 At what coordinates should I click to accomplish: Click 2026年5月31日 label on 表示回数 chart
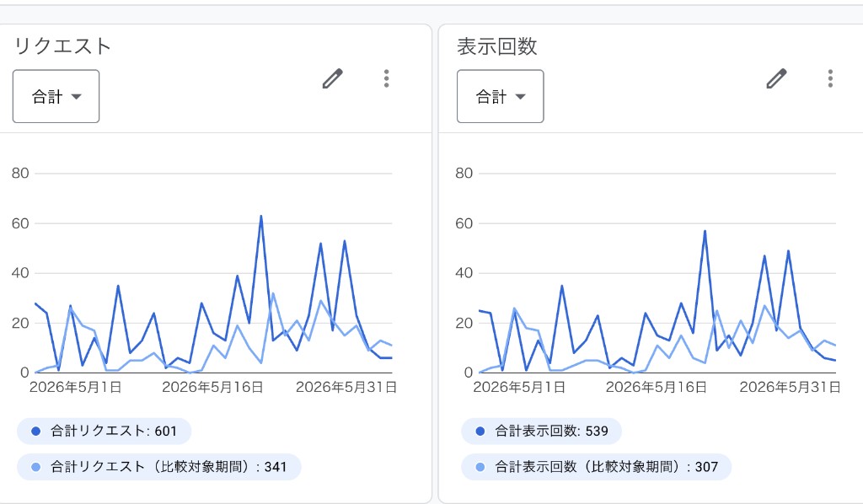pos(790,388)
